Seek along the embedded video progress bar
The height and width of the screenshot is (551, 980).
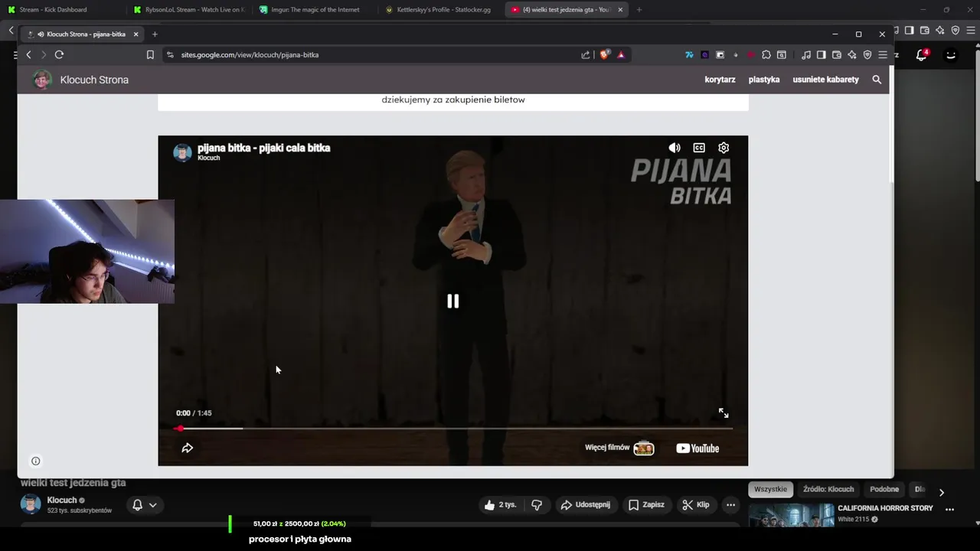[453, 429]
